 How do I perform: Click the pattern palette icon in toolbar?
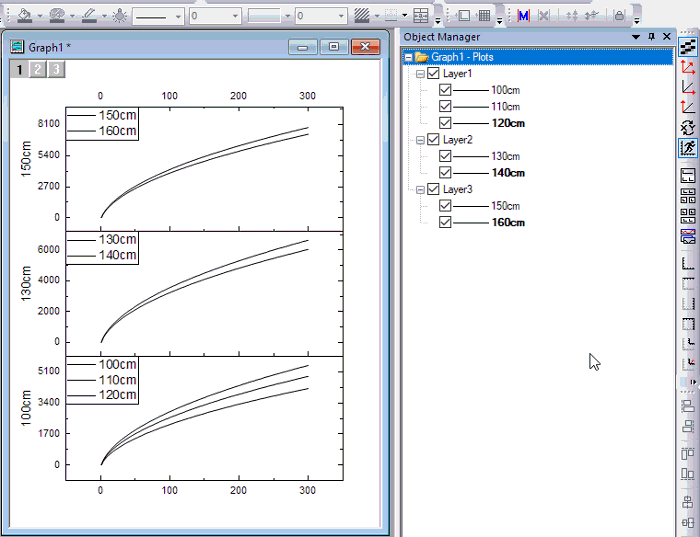tap(56, 16)
